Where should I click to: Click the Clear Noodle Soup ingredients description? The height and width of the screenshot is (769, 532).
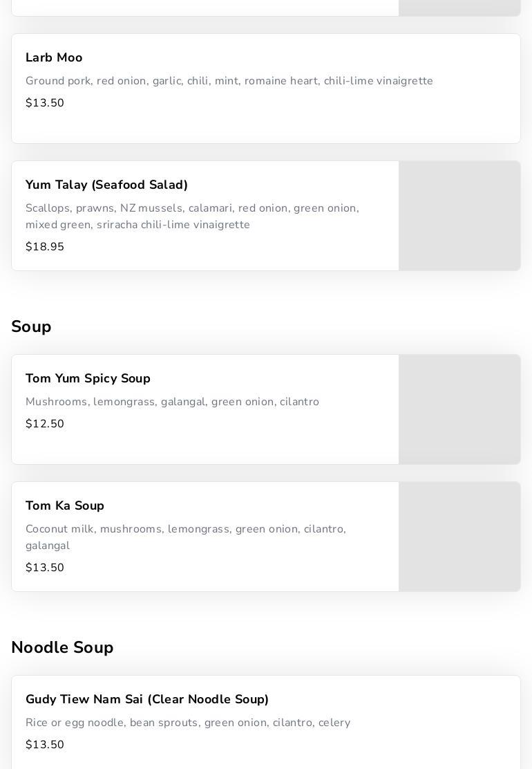click(x=188, y=723)
